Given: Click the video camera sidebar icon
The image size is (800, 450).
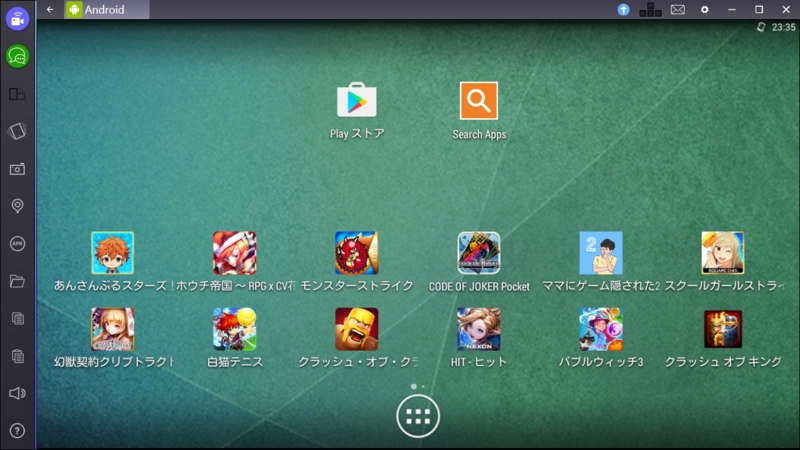Looking at the screenshot, I should pyautogui.click(x=17, y=19).
